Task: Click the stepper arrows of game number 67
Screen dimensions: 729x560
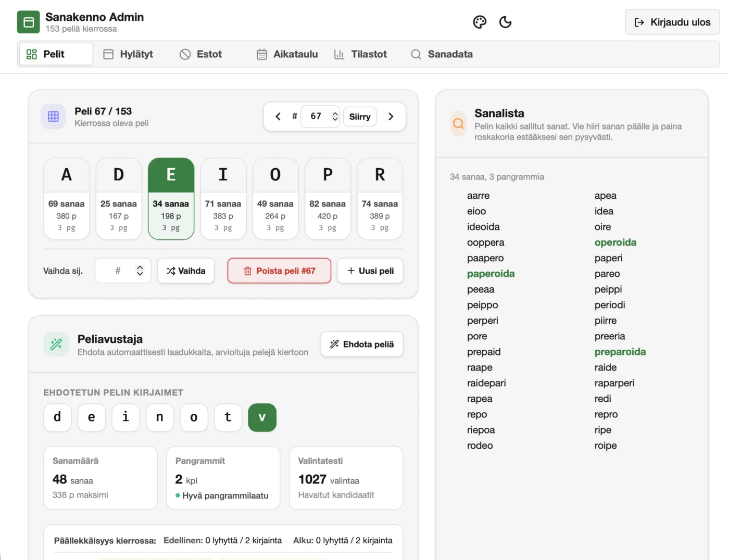Action: click(x=335, y=117)
